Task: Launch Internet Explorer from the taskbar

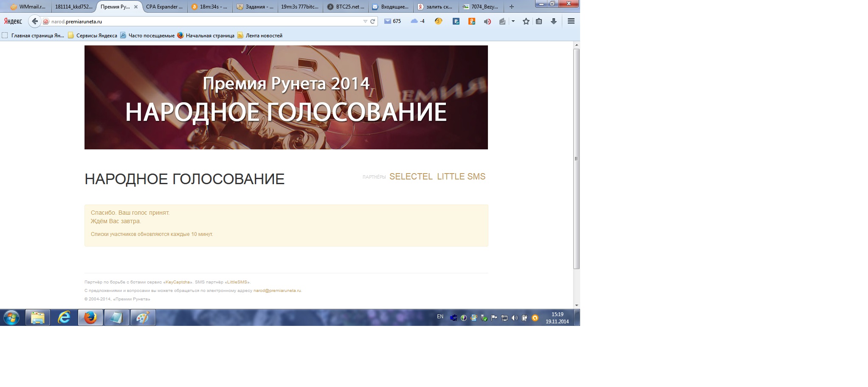Action: (64, 317)
